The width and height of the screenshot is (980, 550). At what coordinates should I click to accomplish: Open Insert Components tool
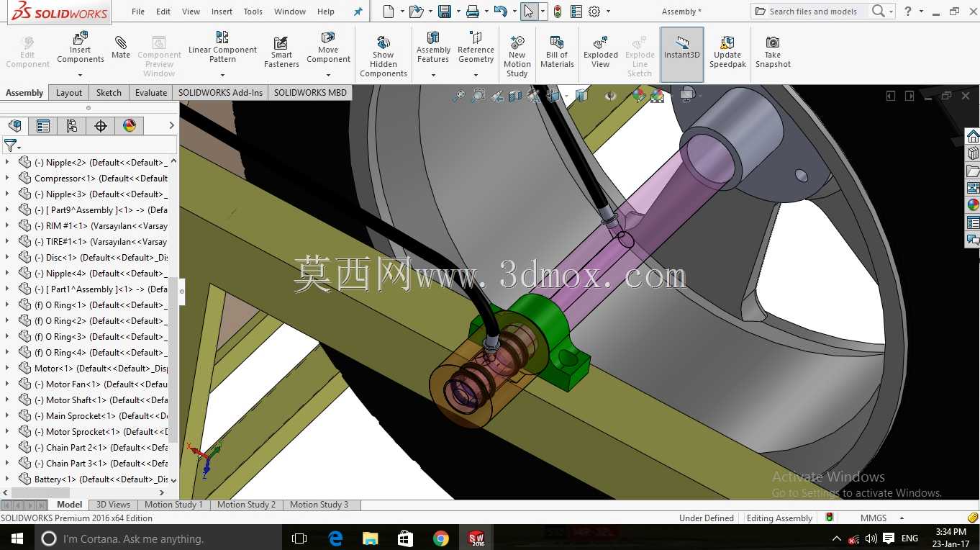pyautogui.click(x=81, y=48)
